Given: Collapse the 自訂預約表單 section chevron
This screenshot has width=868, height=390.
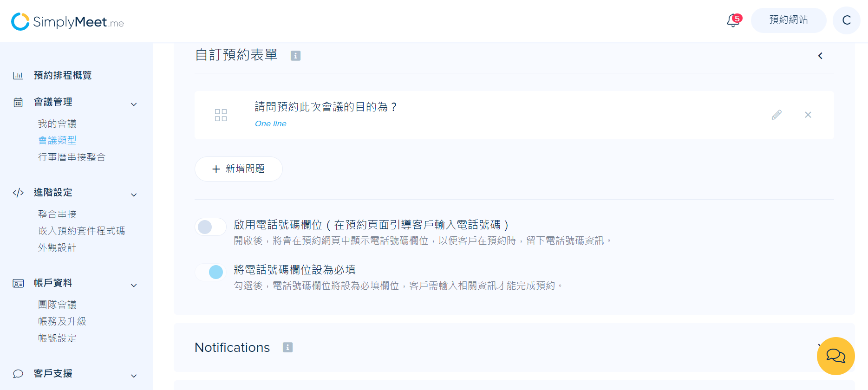Looking at the screenshot, I should click(820, 56).
